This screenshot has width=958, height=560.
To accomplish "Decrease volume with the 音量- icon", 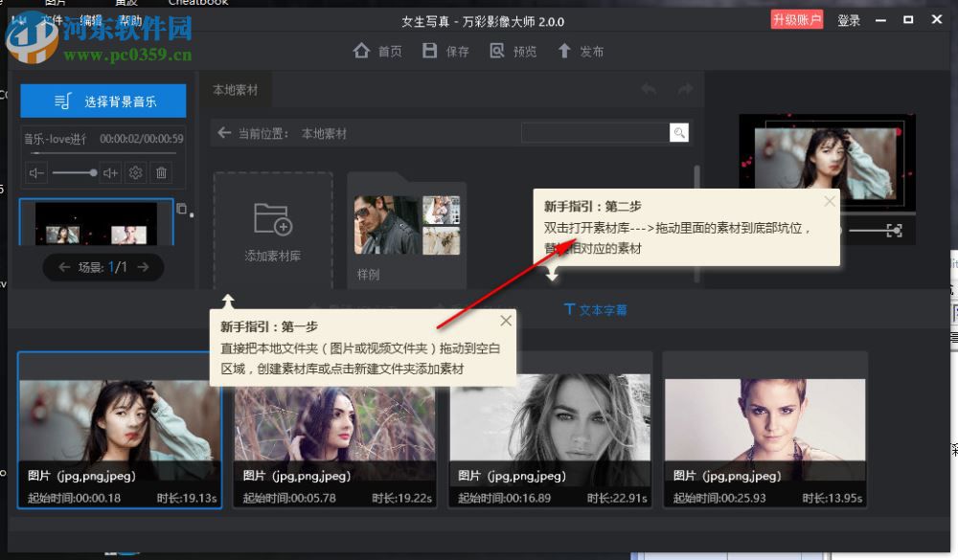I will tap(35, 173).
